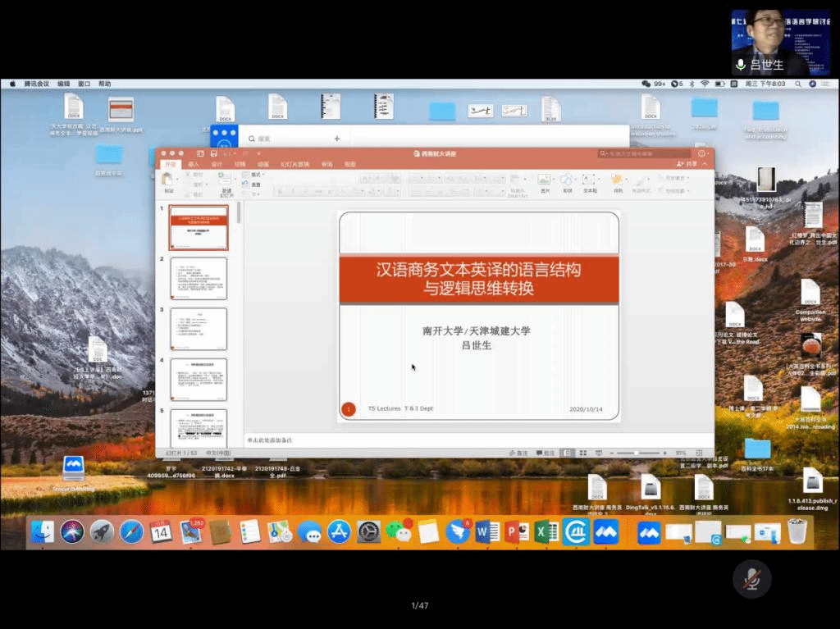Viewport: 840px width, 629px height.
Task: Open Launchpad from the Dock
Action: coord(102,531)
